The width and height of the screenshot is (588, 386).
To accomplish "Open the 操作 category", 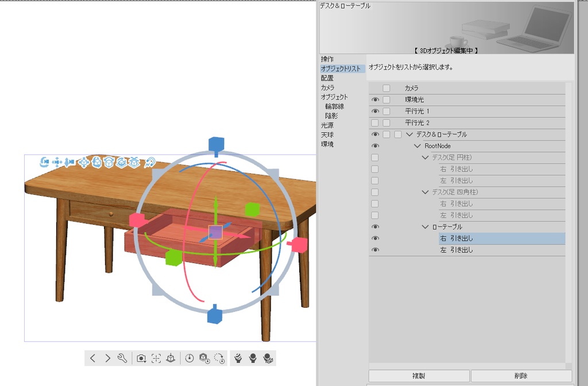I will click(x=327, y=59).
